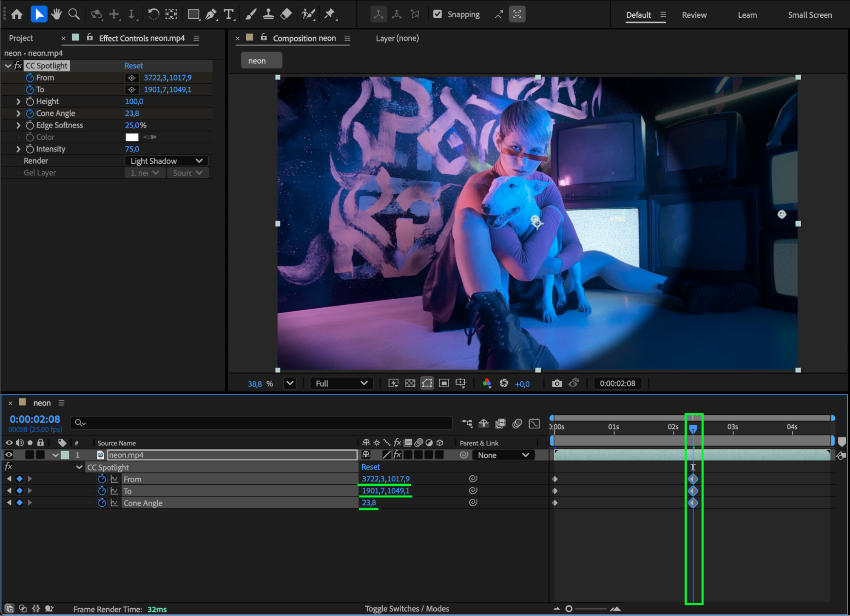Hide neon.mp4 layer with eye icon
Viewport: 850px width, 616px height.
point(9,455)
